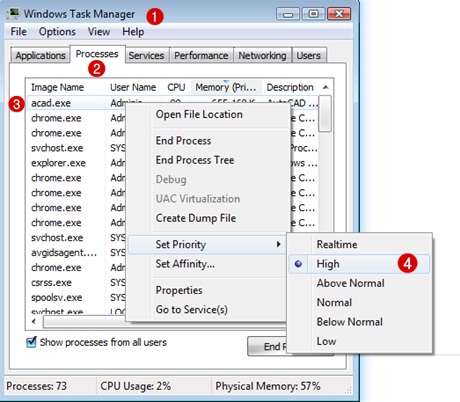This screenshot has height=402, width=460.
Task: Open the Help menu
Action: [133, 32]
